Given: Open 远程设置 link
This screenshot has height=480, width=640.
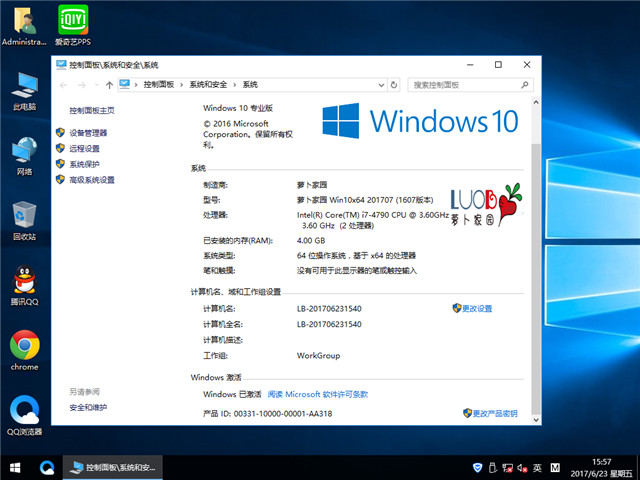Looking at the screenshot, I should [x=84, y=149].
